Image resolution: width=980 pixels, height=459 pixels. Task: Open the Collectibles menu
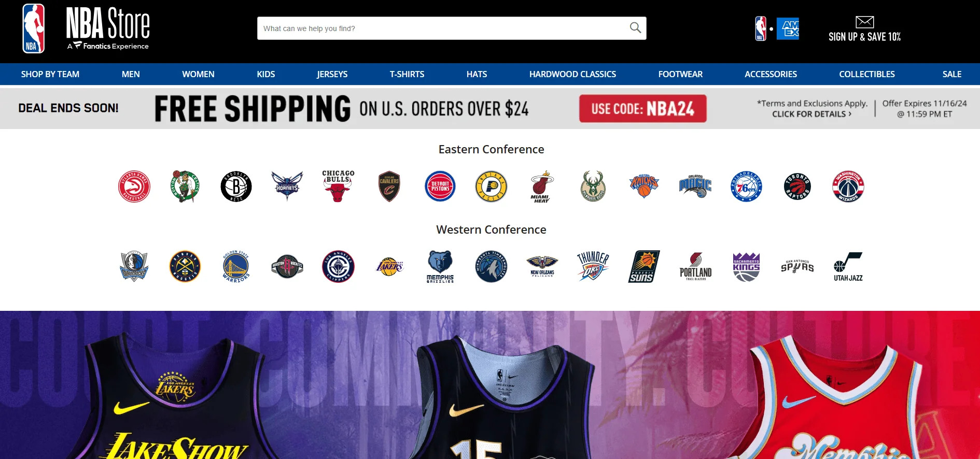867,74
